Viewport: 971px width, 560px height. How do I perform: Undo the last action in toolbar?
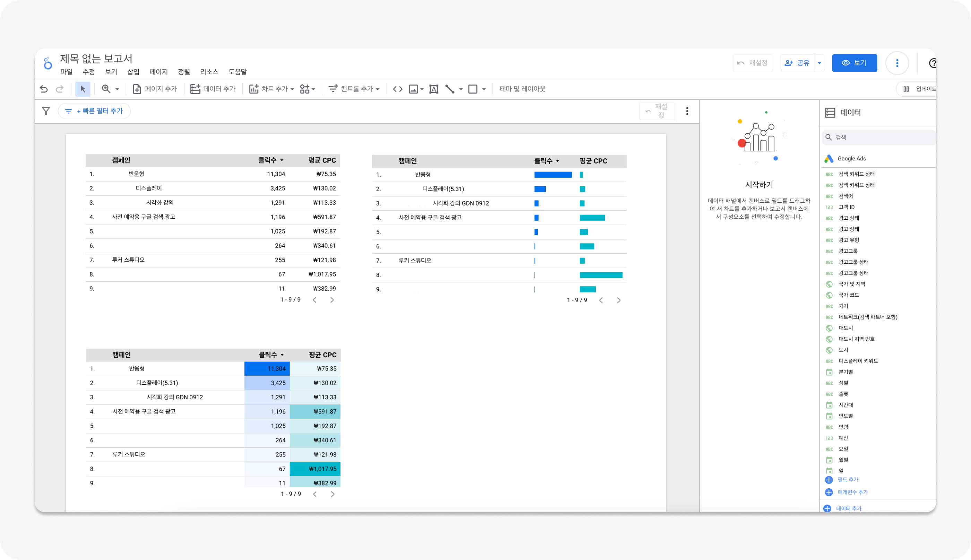(44, 89)
